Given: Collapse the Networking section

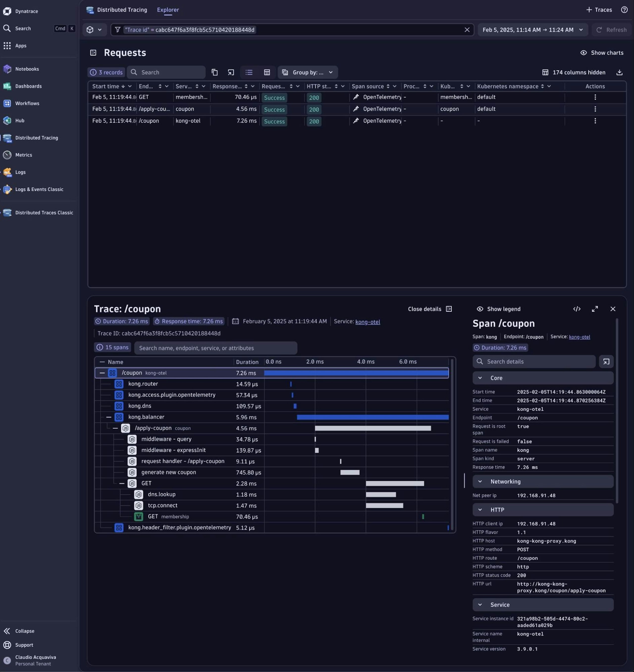Looking at the screenshot, I should coord(480,481).
